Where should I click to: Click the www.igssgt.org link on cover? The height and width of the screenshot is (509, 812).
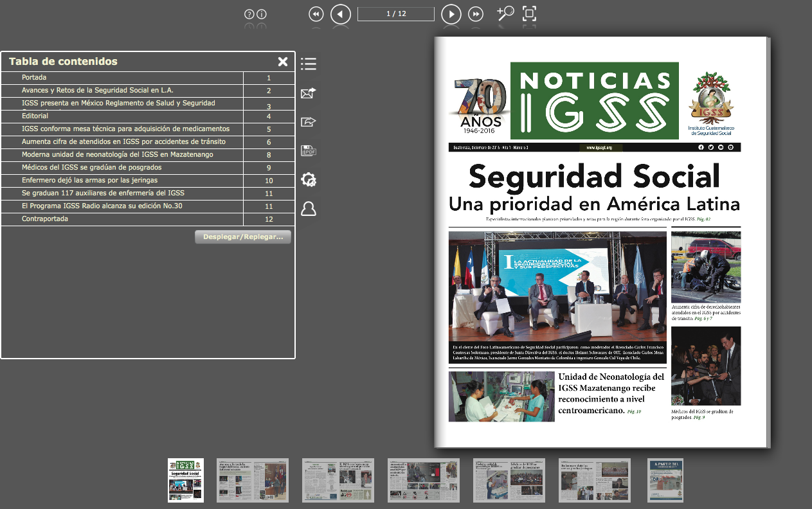tap(599, 147)
